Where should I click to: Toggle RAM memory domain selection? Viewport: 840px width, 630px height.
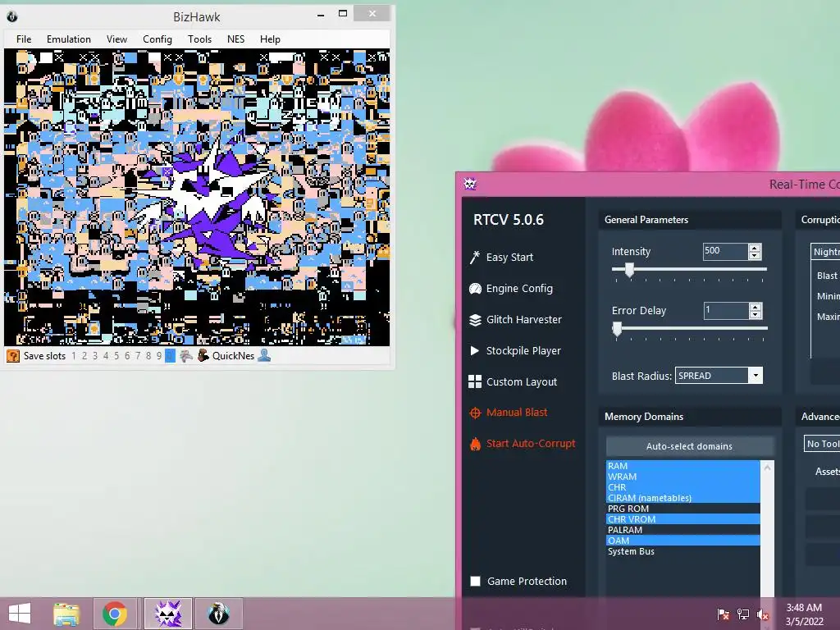pyautogui.click(x=683, y=466)
